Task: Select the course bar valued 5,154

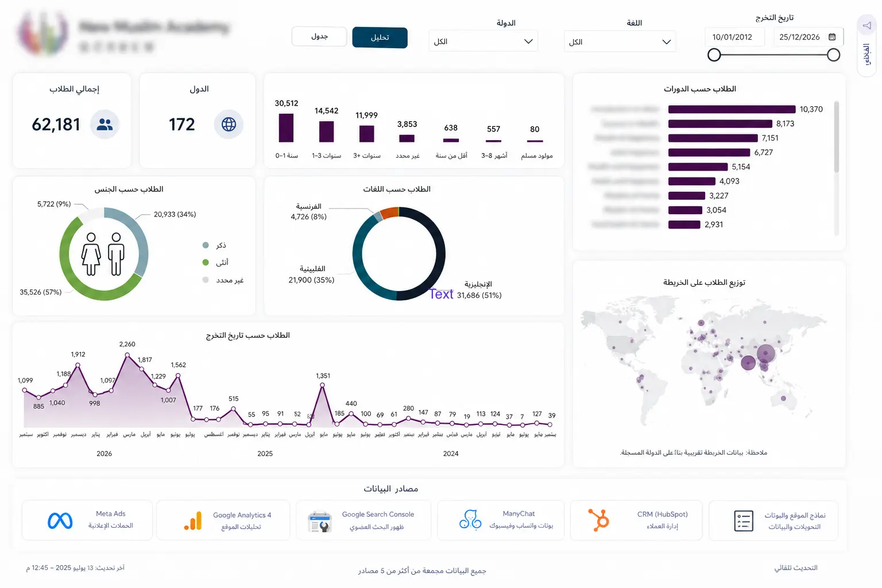Action: click(698, 167)
